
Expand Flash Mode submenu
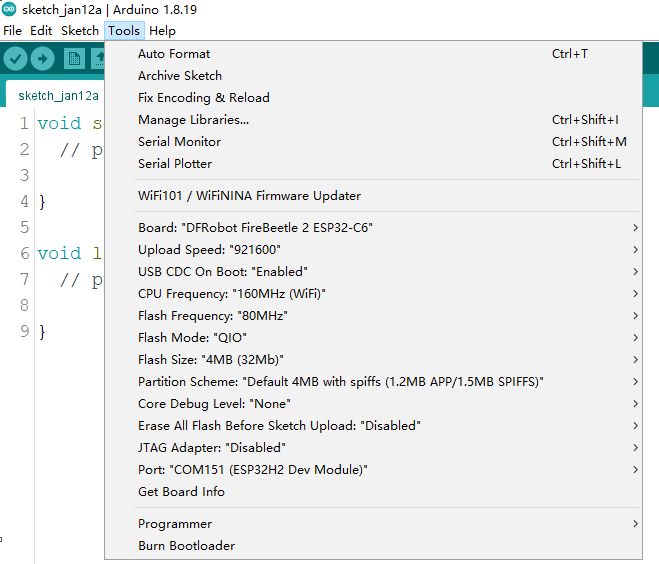click(x=373, y=337)
